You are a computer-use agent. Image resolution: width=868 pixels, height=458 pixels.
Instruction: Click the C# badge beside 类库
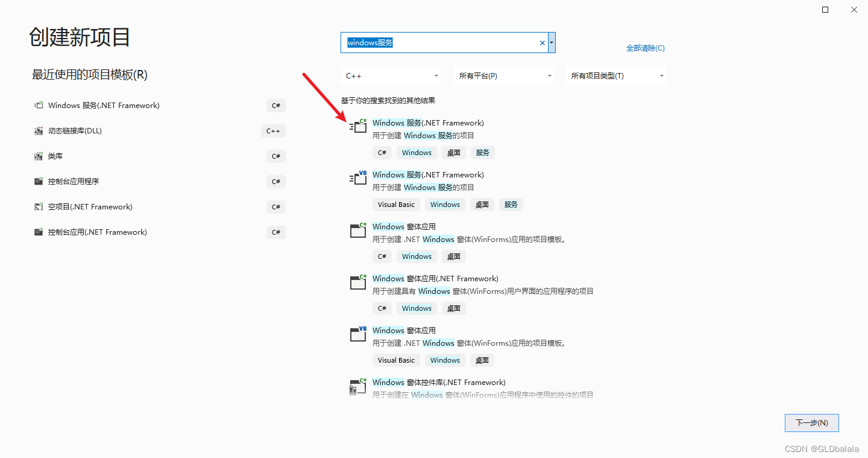tap(276, 156)
